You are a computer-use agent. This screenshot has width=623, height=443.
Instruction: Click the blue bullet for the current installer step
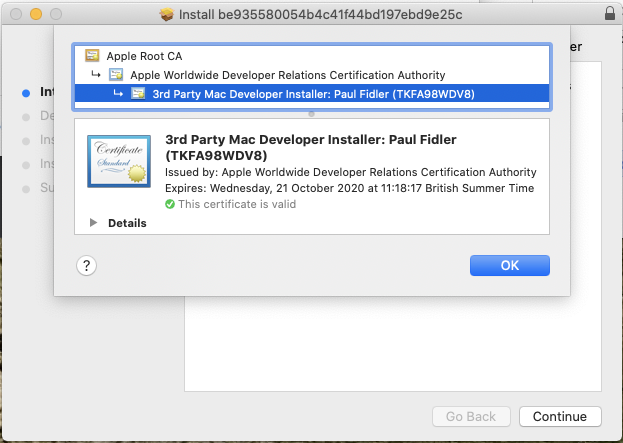click(x=26, y=92)
